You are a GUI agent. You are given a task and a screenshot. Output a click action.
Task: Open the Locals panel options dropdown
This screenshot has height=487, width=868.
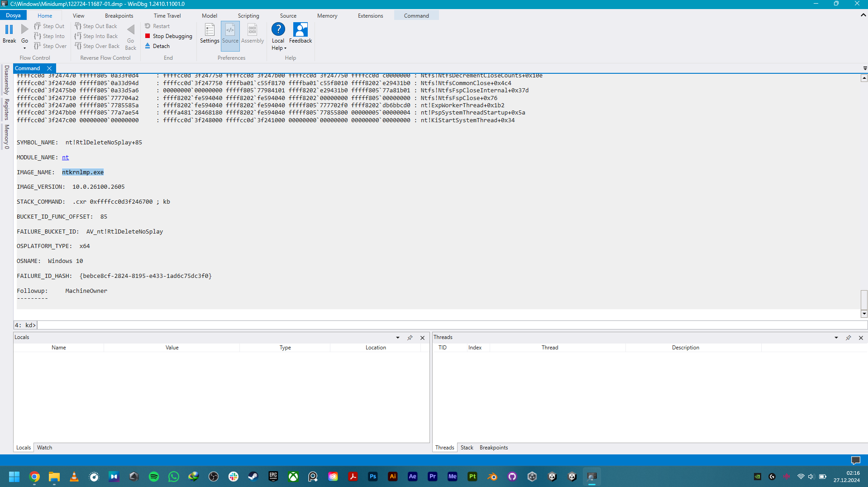[398, 338]
